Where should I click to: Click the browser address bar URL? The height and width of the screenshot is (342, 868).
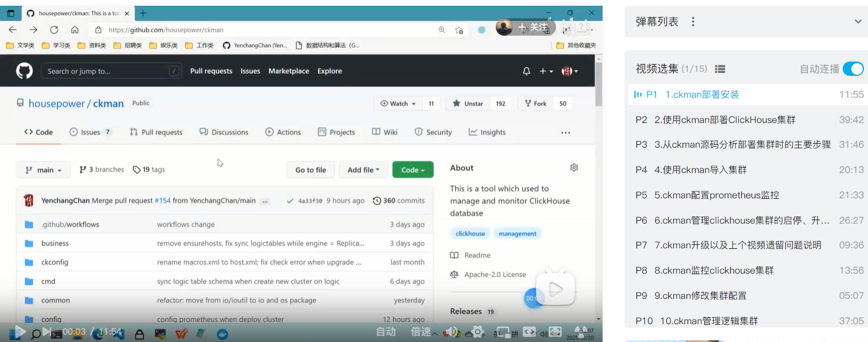tap(166, 30)
